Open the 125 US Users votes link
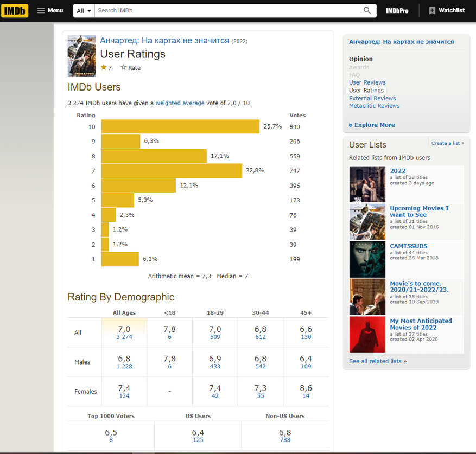476x454 pixels. pos(198,440)
